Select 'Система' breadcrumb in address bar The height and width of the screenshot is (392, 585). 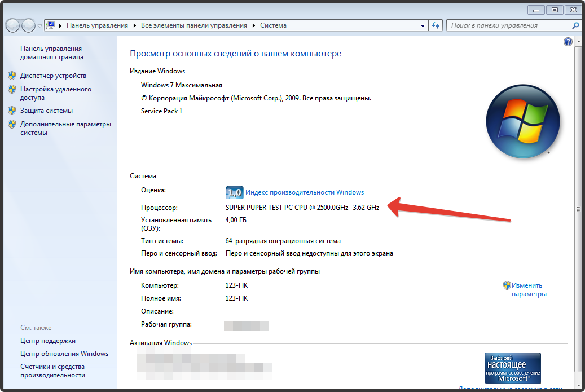(273, 25)
